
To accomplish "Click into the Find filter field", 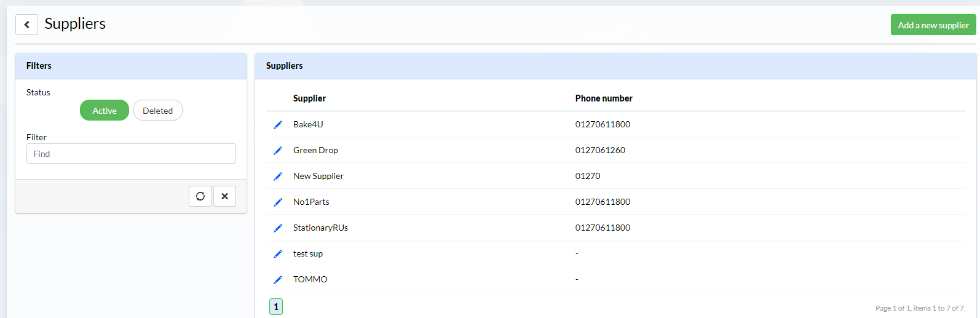I will [131, 154].
